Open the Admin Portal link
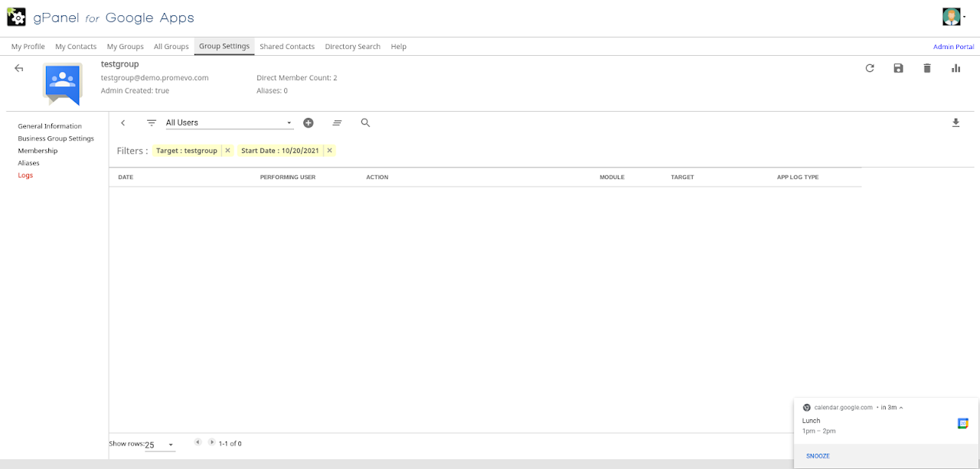980x469 pixels. click(953, 47)
